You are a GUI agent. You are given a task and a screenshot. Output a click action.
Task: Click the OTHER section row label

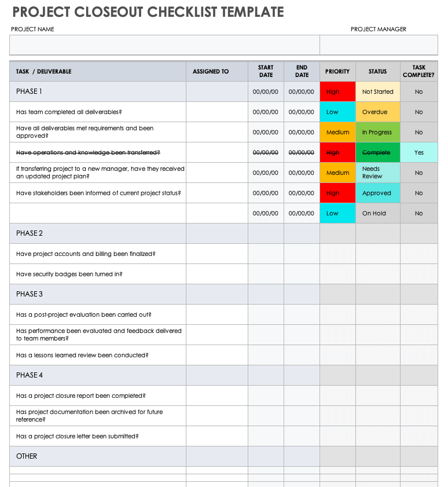click(27, 456)
